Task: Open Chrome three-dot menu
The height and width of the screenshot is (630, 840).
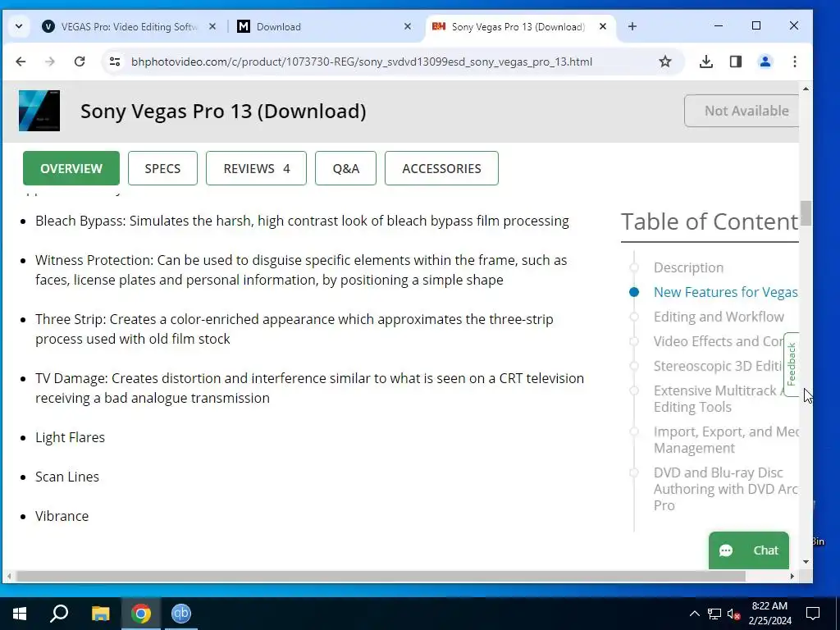Action: (x=794, y=62)
